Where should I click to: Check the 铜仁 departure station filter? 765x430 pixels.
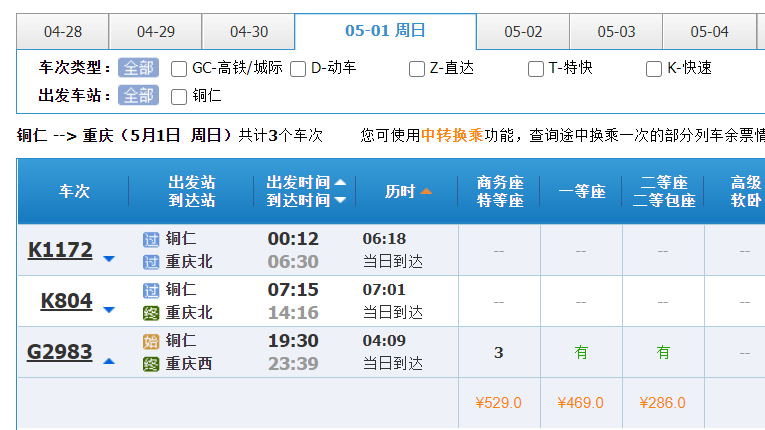[180, 97]
